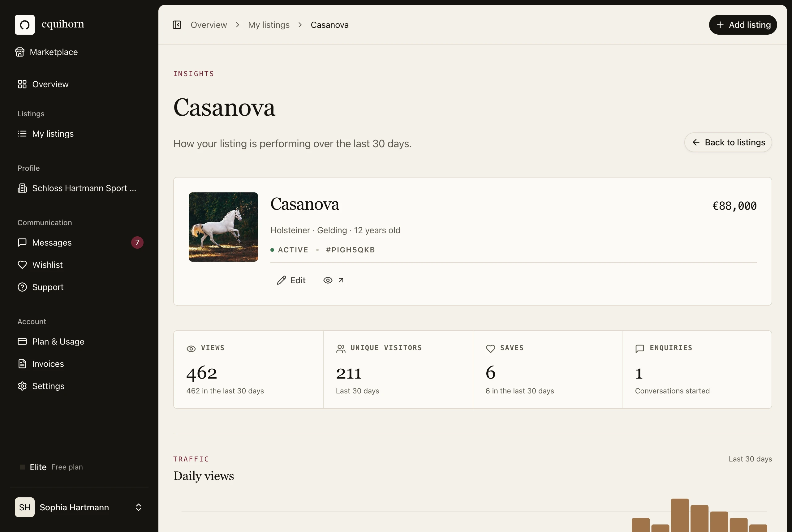792x532 pixels.
Task: Open the Casanova horse thumbnail
Action: click(x=223, y=227)
